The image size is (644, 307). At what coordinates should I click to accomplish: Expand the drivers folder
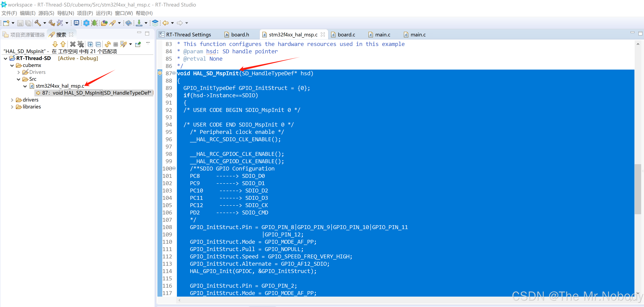pos(12,100)
